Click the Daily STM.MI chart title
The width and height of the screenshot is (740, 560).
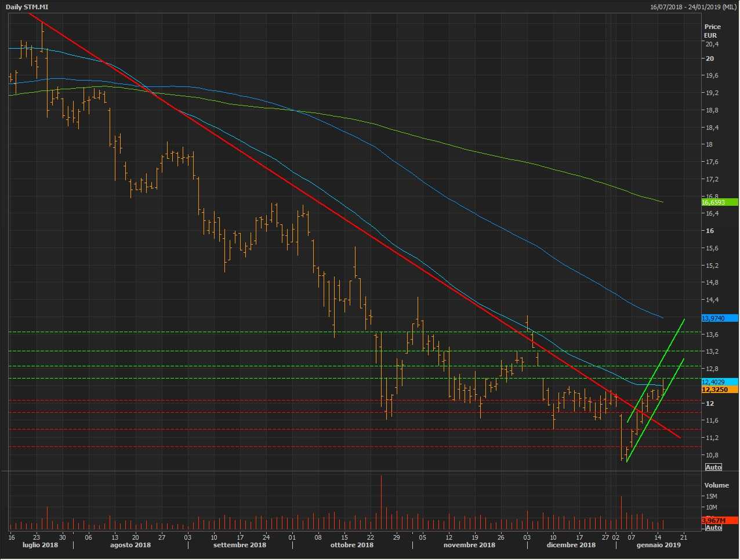click(x=27, y=7)
